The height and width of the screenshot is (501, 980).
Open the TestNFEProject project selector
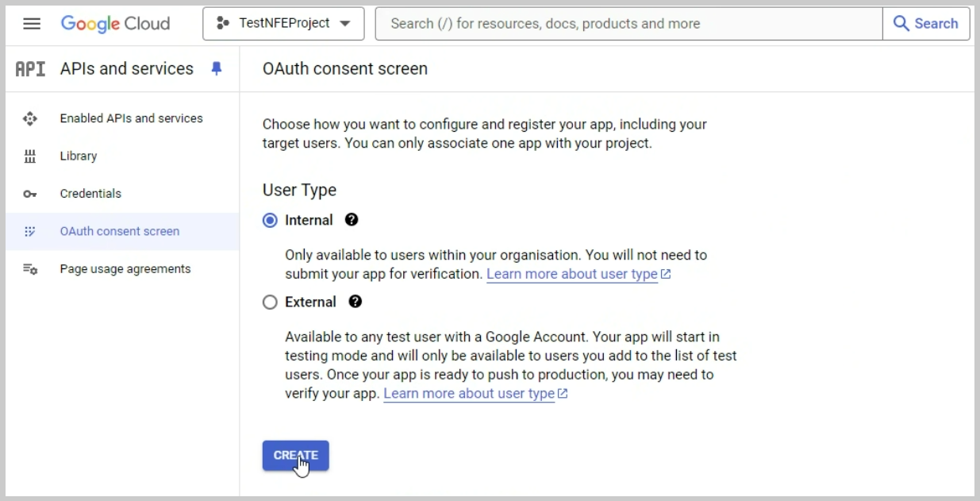[x=283, y=24]
